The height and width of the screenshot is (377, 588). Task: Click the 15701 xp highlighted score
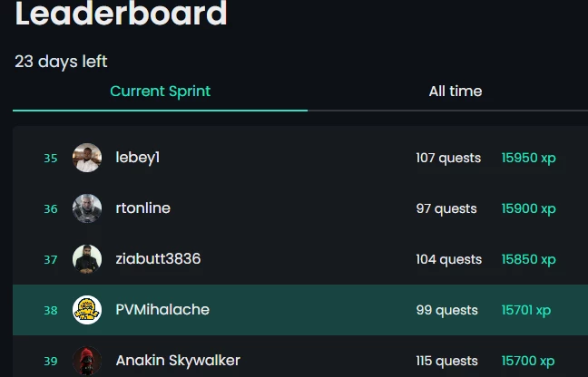tap(525, 310)
